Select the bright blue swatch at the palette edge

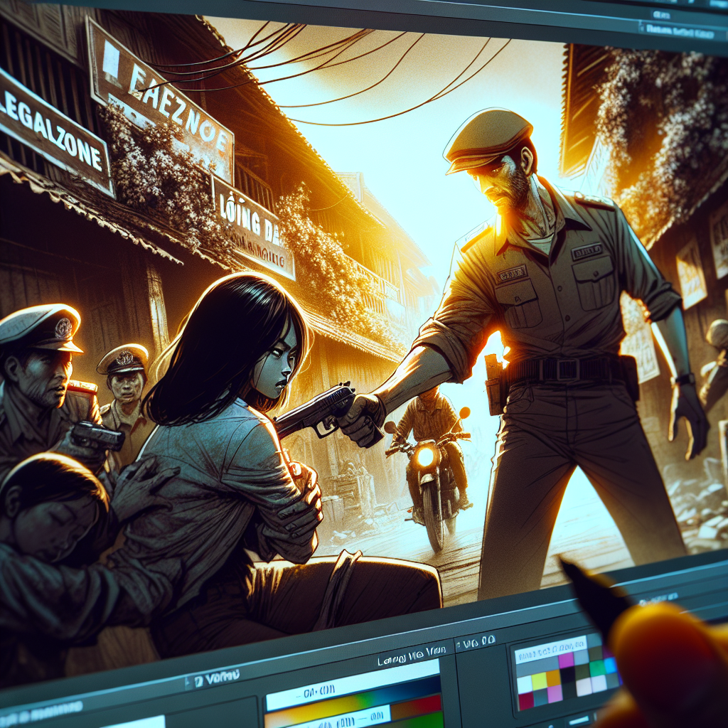609,664
